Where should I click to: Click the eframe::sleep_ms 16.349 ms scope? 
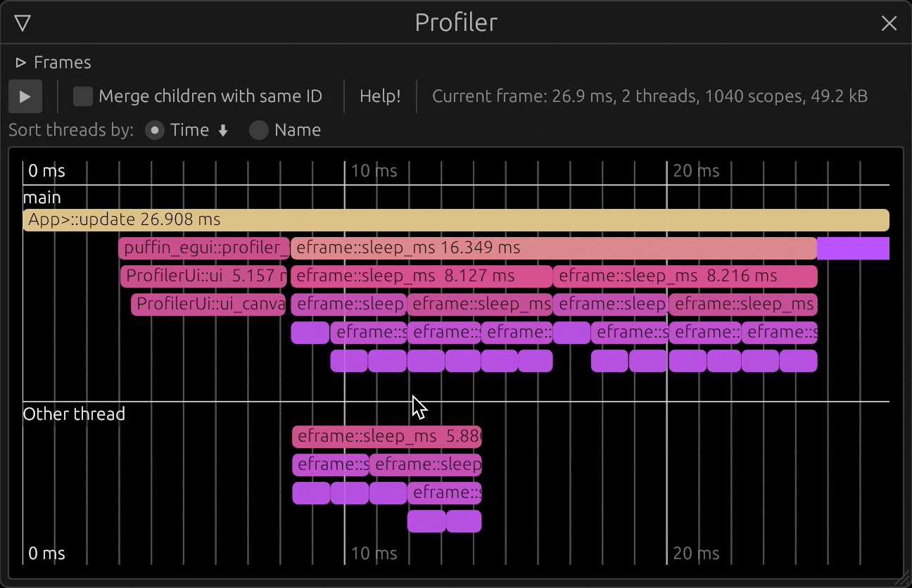[x=553, y=248]
